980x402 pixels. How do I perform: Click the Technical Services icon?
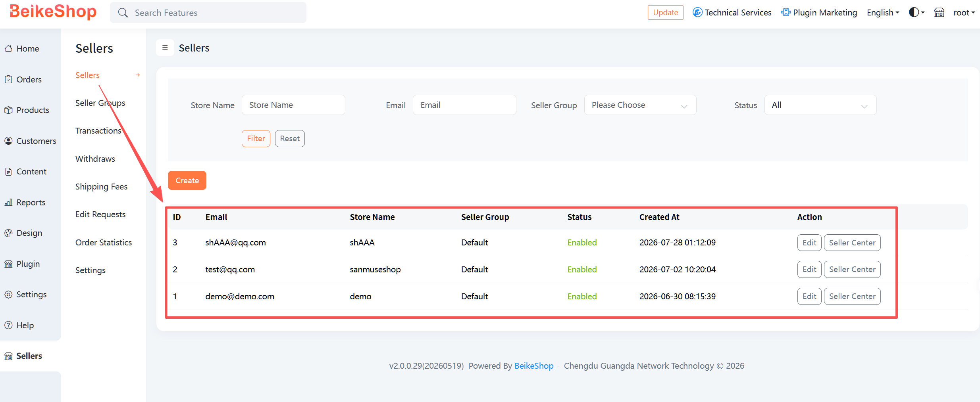(x=697, y=12)
